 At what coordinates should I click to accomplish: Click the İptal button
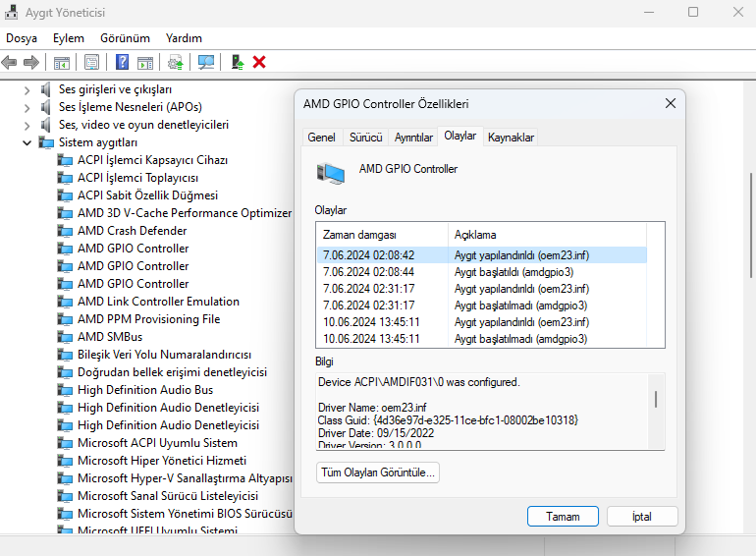tap(642, 517)
